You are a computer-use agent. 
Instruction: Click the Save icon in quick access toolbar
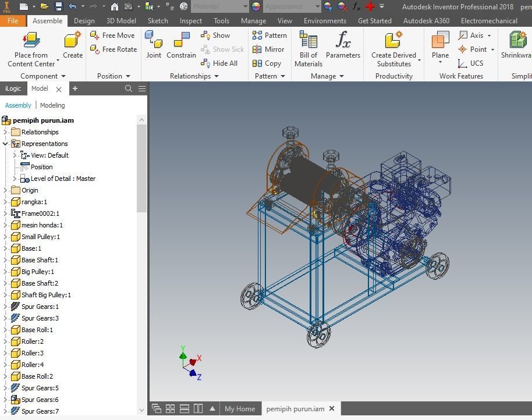point(58,6)
